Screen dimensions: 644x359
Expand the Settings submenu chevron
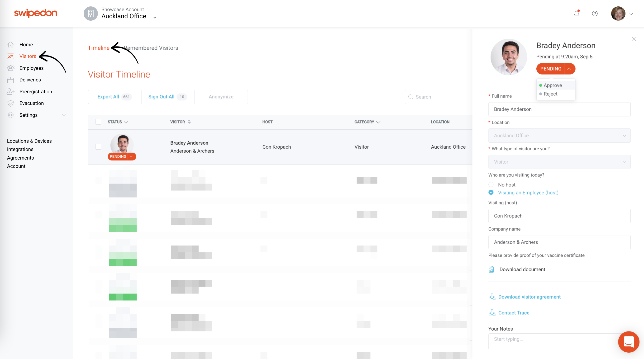[64, 115]
